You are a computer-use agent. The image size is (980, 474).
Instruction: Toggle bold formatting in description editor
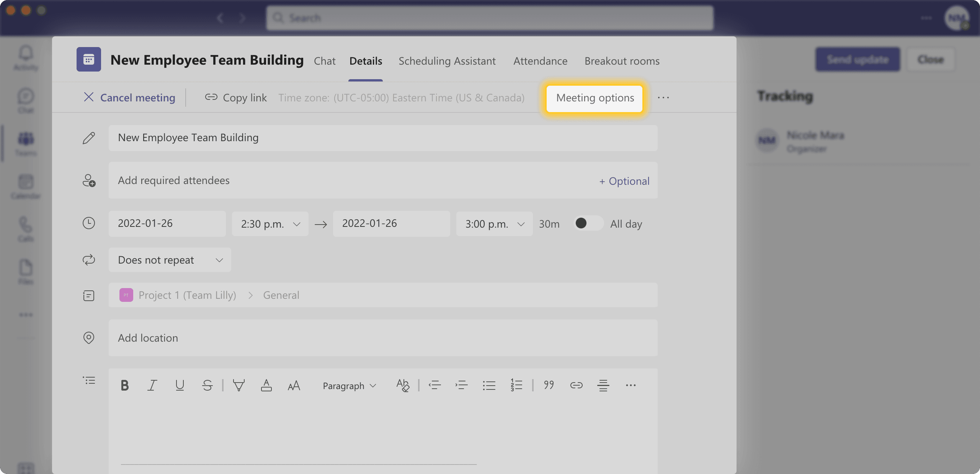point(124,385)
